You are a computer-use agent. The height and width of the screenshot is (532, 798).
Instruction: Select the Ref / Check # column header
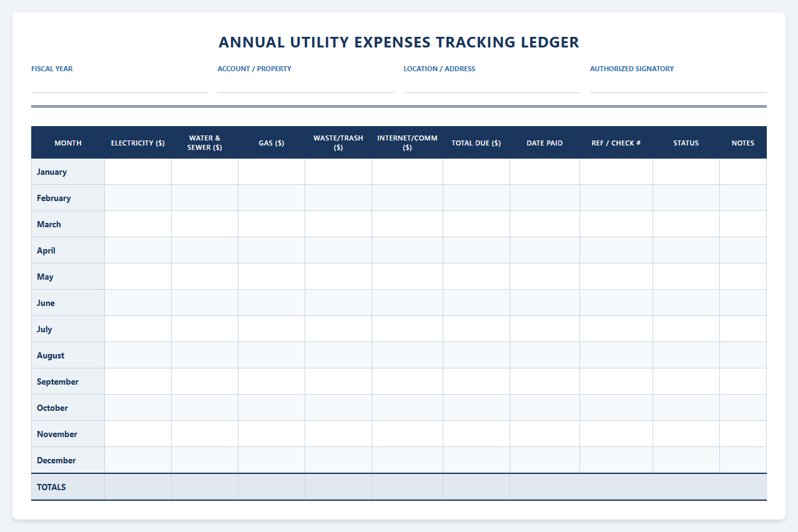pyautogui.click(x=616, y=143)
